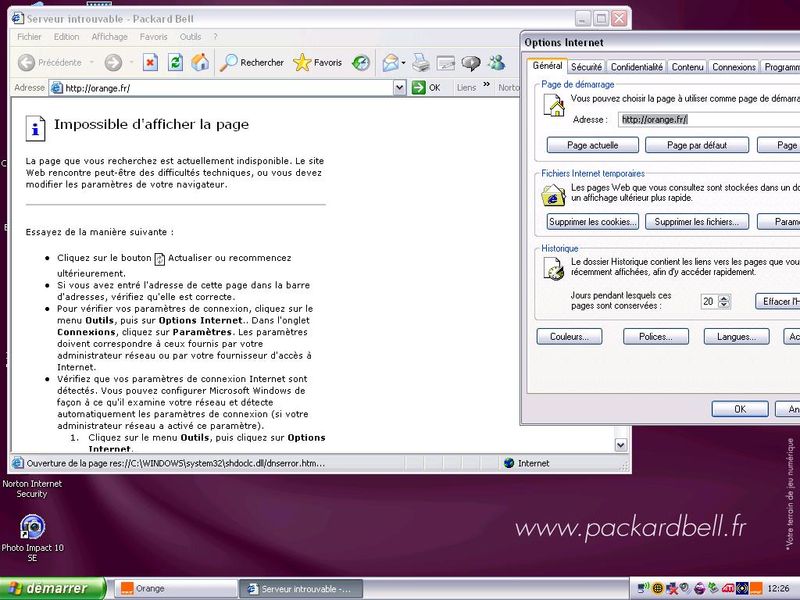Open the démarrer Start button
The height and width of the screenshot is (600, 800).
pos(52,589)
